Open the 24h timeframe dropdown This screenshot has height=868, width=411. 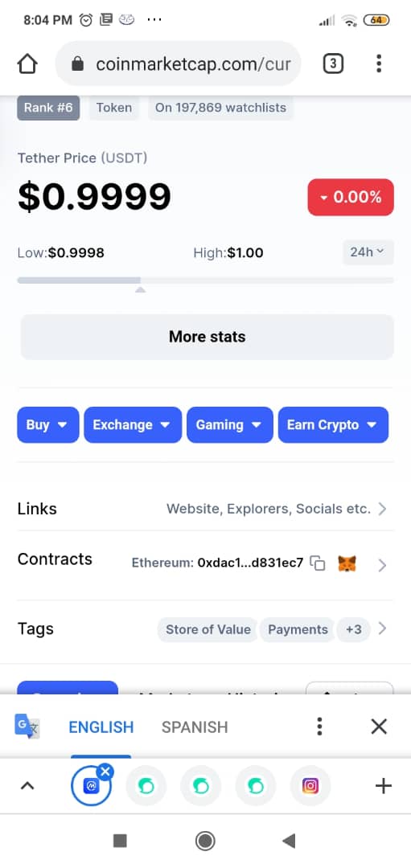[x=368, y=252]
